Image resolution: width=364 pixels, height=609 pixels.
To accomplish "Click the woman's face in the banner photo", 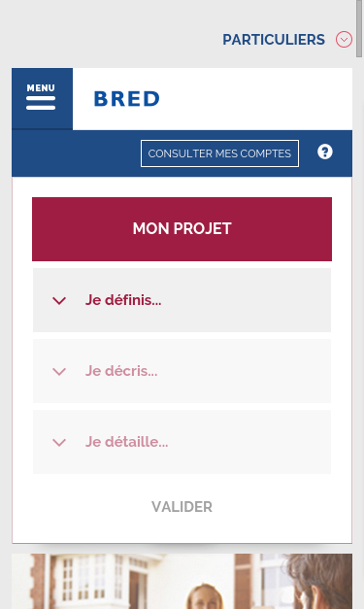I will click(x=205, y=597).
